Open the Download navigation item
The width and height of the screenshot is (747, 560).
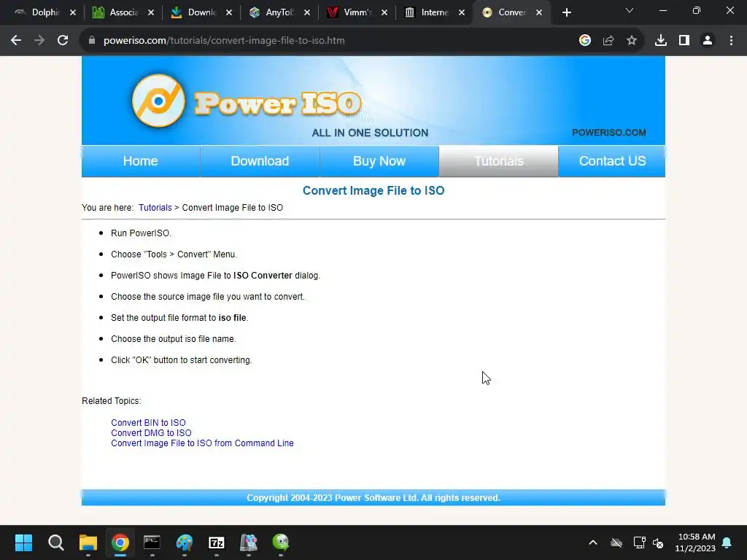click(x=260, y=161)
